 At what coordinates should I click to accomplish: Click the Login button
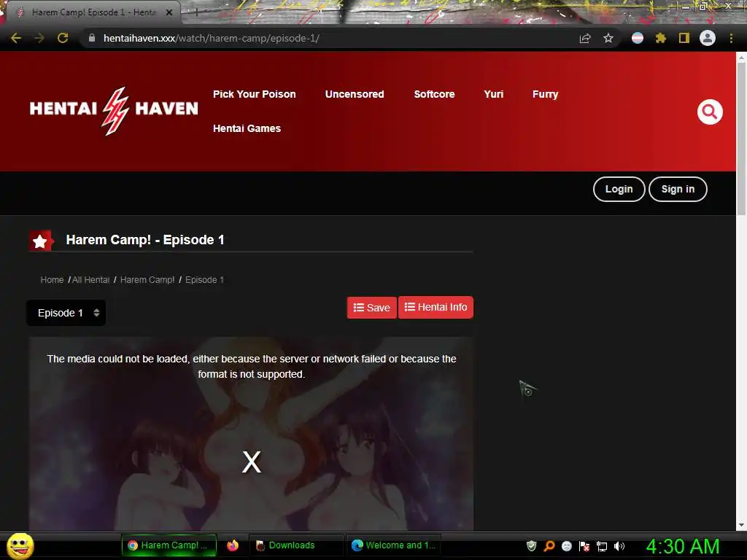pos(619,189)
